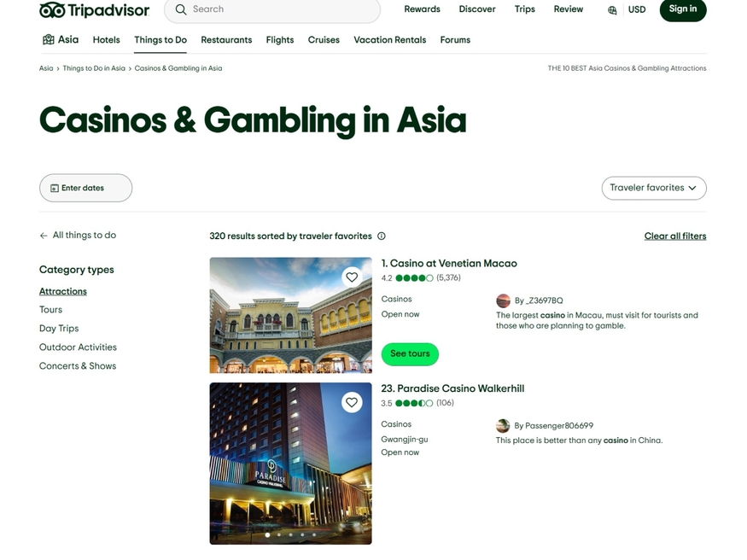This screenshot has height=560, width=747.
Task: Open the Restaurants tab
Action: [x=226, y=40]
